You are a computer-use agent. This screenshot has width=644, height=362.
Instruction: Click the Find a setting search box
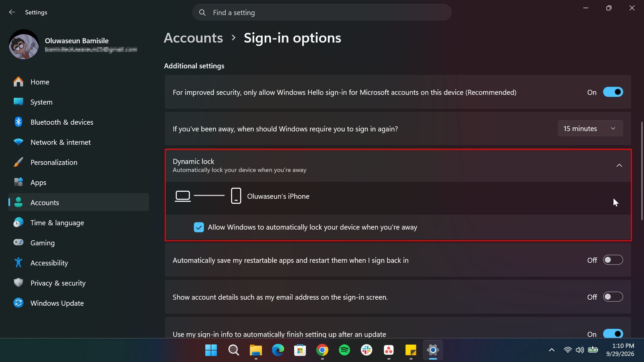tap(322, 12)
